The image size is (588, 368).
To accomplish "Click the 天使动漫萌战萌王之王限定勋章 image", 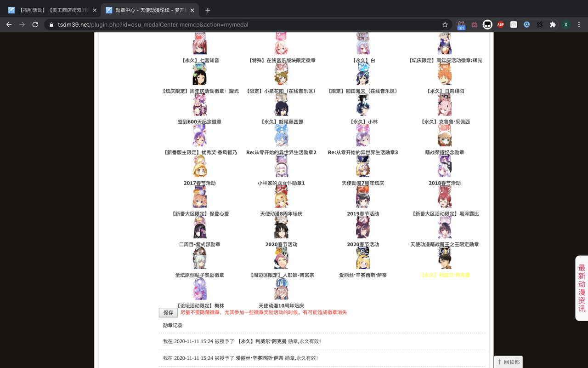I will point(445,228).
